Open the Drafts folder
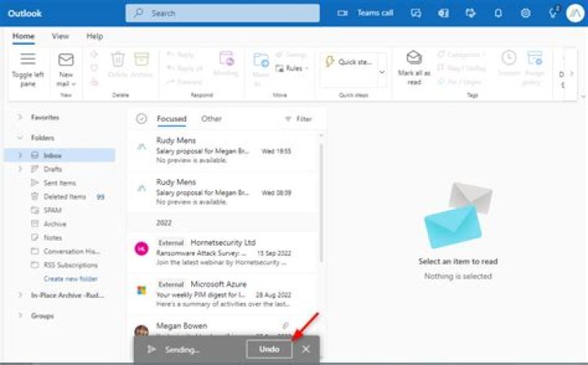 60,169
